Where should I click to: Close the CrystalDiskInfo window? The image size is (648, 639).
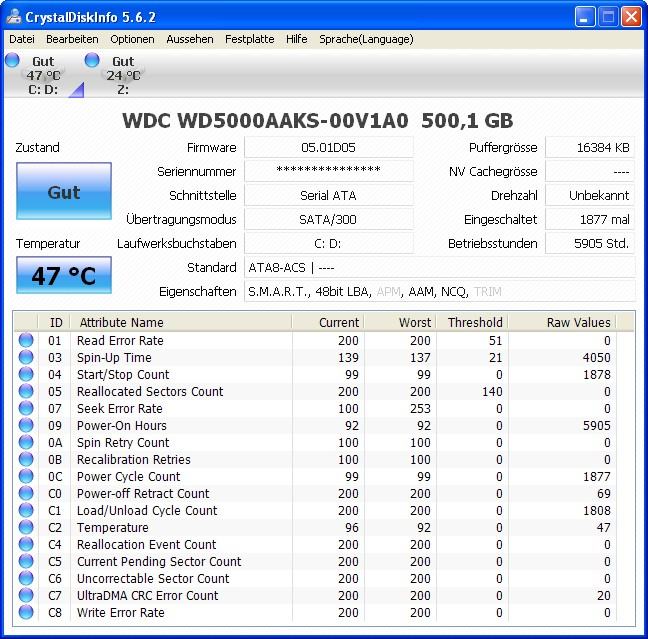click(631, 17)
